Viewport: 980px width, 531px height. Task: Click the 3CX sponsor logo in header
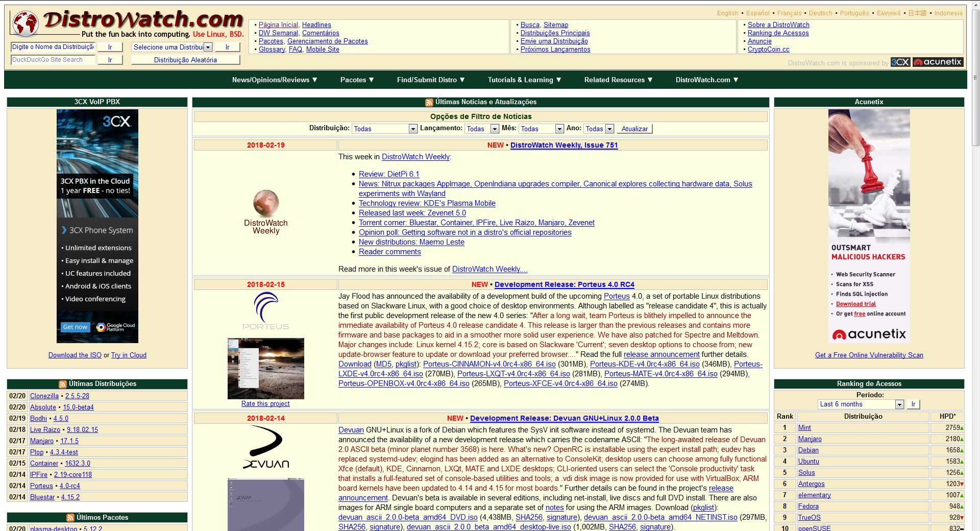click(900, 62)
